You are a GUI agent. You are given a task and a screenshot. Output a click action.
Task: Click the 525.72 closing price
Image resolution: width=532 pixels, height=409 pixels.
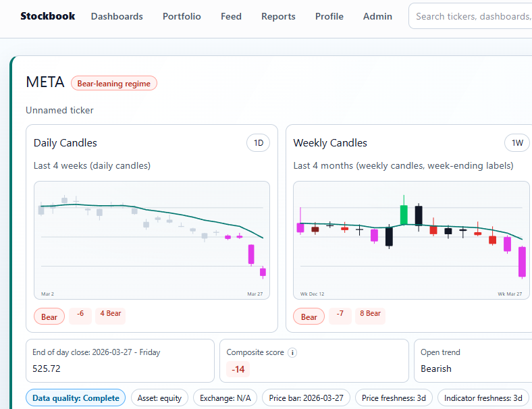click(x=47, y=369)
